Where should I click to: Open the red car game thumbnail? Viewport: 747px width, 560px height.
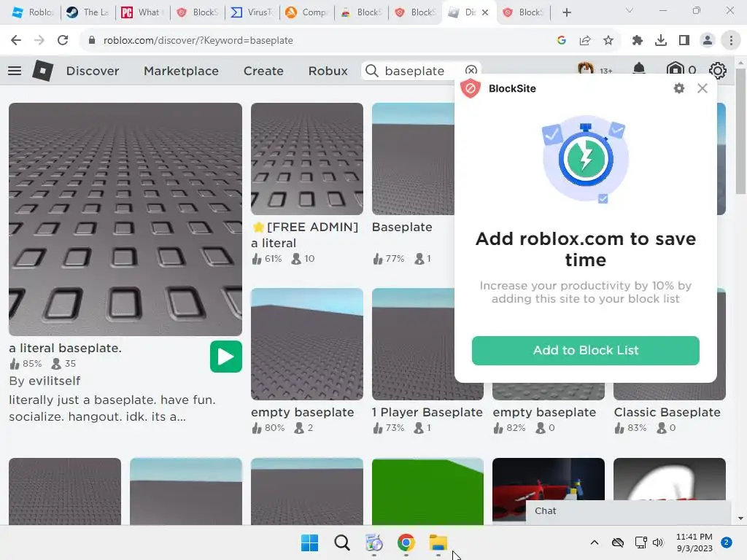(x=548, y=483)
